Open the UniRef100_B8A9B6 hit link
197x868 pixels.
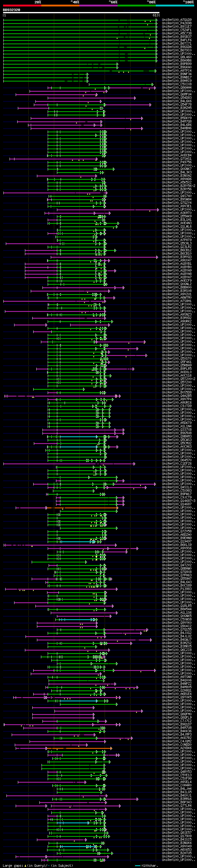[177, 61]
